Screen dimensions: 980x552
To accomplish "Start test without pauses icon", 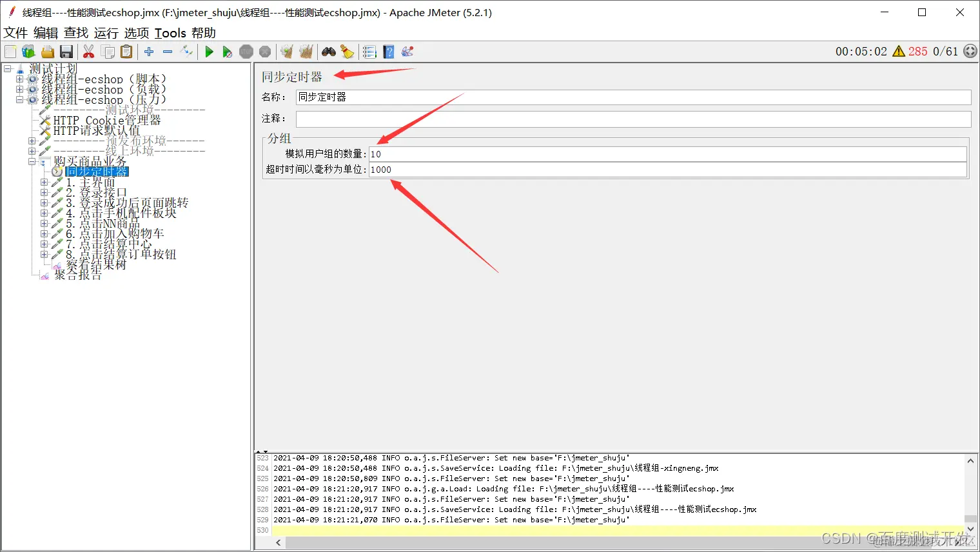I will pos(227,52).
